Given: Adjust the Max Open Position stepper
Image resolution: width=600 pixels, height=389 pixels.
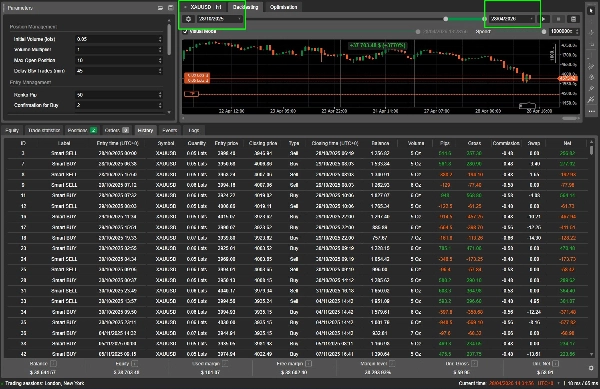Looking at the screenshot, I should pyautogui.click(x=160, y=60).
